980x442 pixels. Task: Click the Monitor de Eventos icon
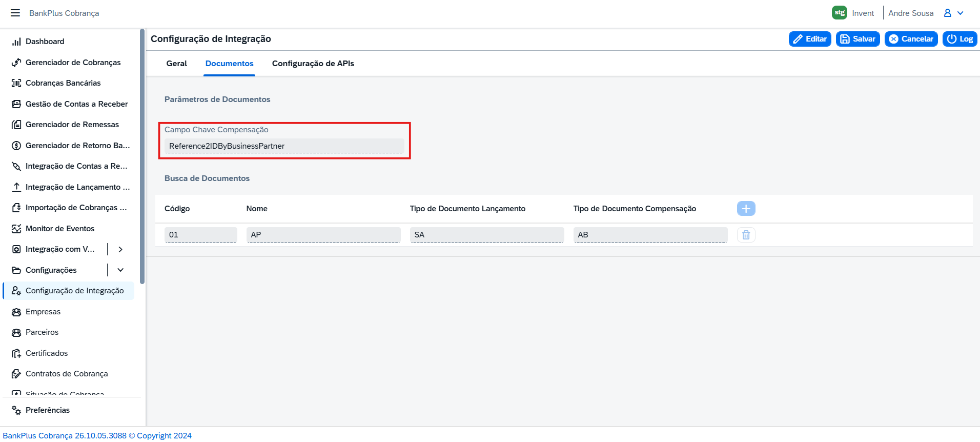click(16, 229)
